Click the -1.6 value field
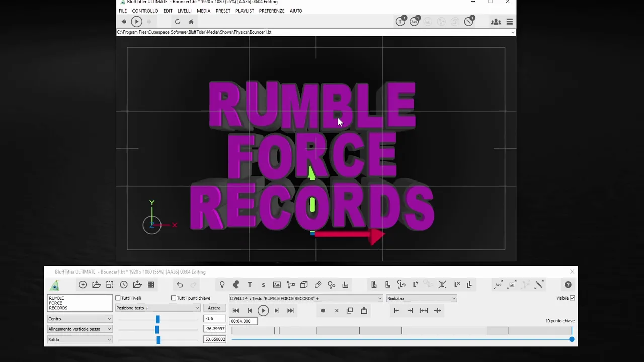 coord(214,319)
